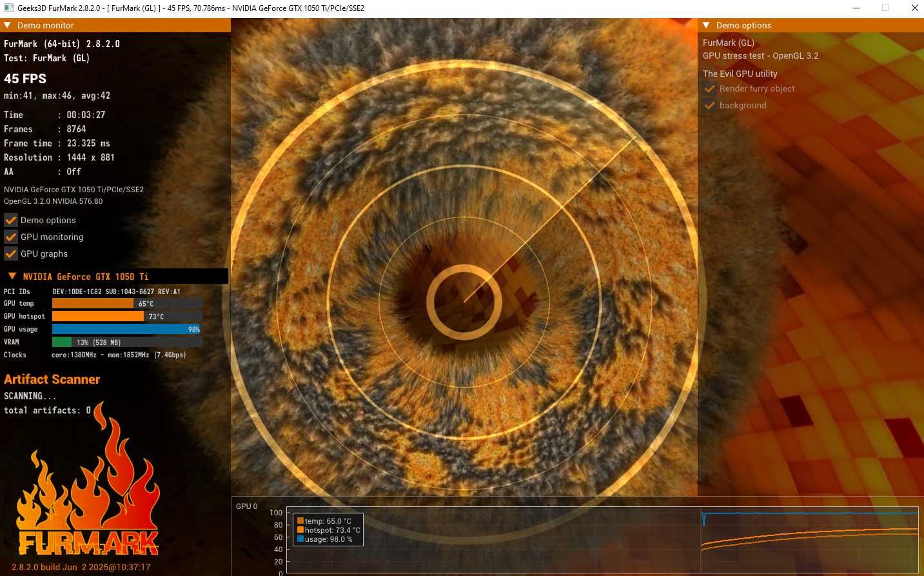This screenshot has height=576, width=924.
Task: Click the GPU usage 98% bar
Action: (x=127, y=329)
